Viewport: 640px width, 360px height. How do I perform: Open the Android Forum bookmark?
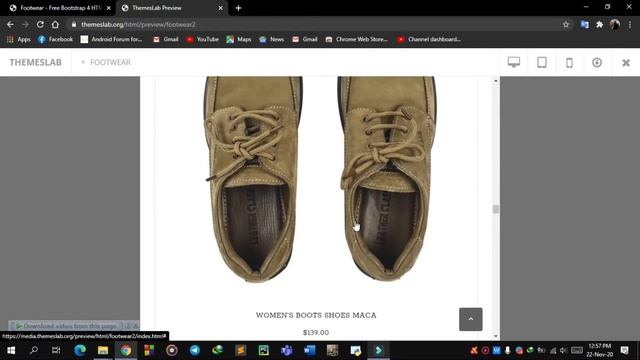[x=111, y=39]
